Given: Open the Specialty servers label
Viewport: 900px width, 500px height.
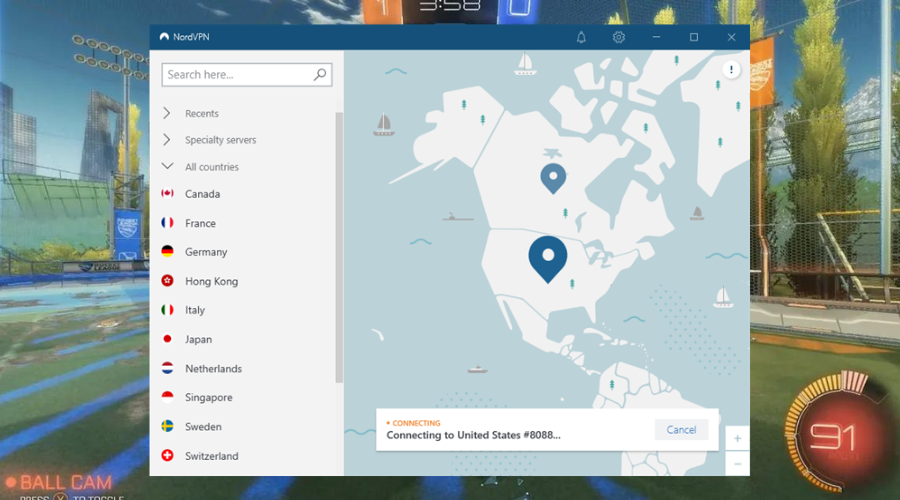Looking at the screenshot, I should tap(220, 140).
